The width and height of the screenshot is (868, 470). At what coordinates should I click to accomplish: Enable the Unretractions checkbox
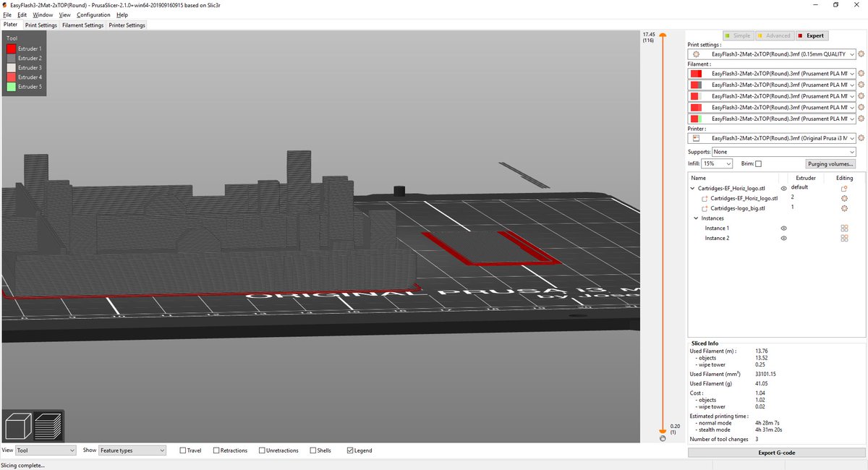click(262, 450)
